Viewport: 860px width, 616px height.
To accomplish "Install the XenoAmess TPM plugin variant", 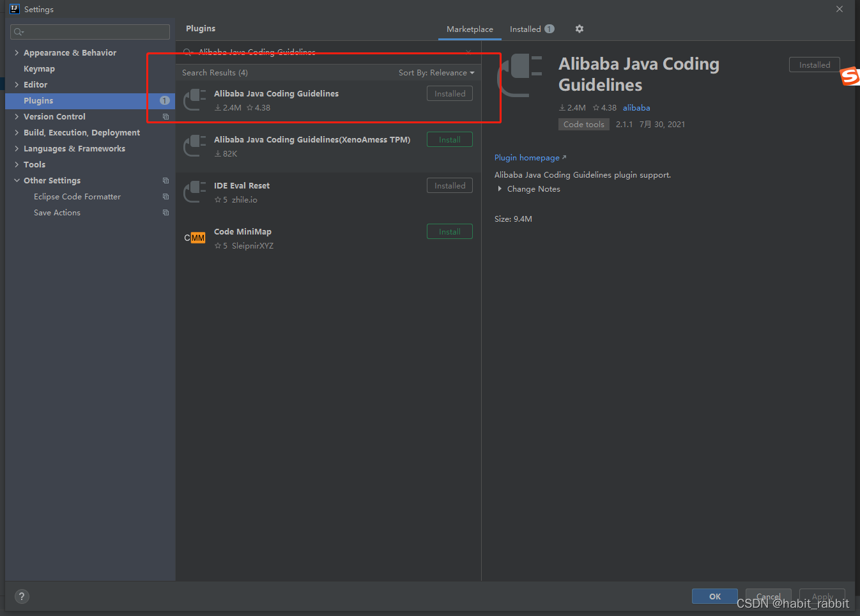I will pos(449,139).
